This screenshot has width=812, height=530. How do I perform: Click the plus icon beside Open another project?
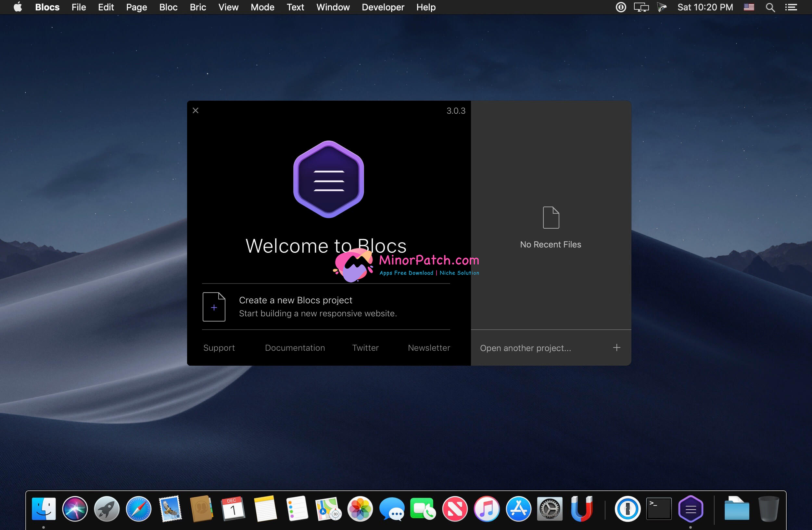(x=616, y=347)
